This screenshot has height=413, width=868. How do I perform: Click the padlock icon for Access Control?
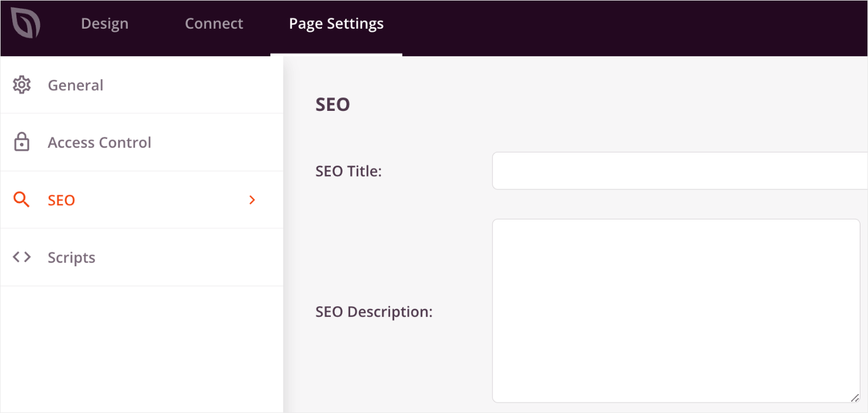click(x=21, y=142)
